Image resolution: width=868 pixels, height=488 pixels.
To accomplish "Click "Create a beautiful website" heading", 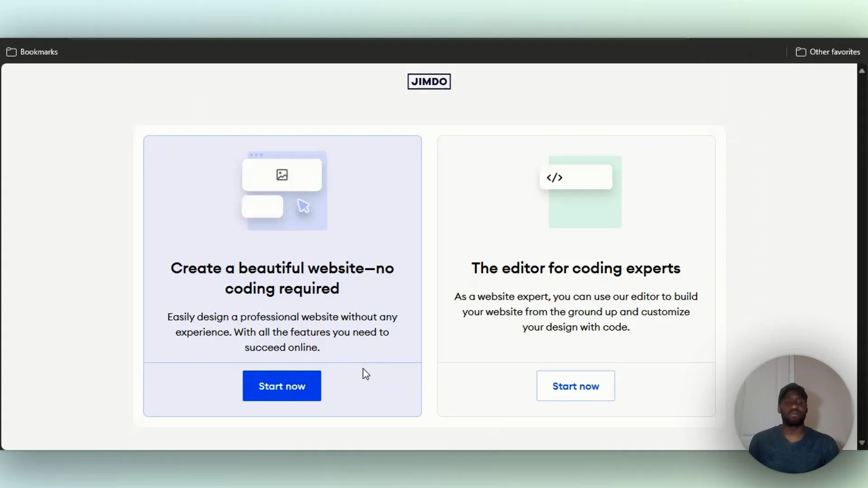I will tap(282, 278).
